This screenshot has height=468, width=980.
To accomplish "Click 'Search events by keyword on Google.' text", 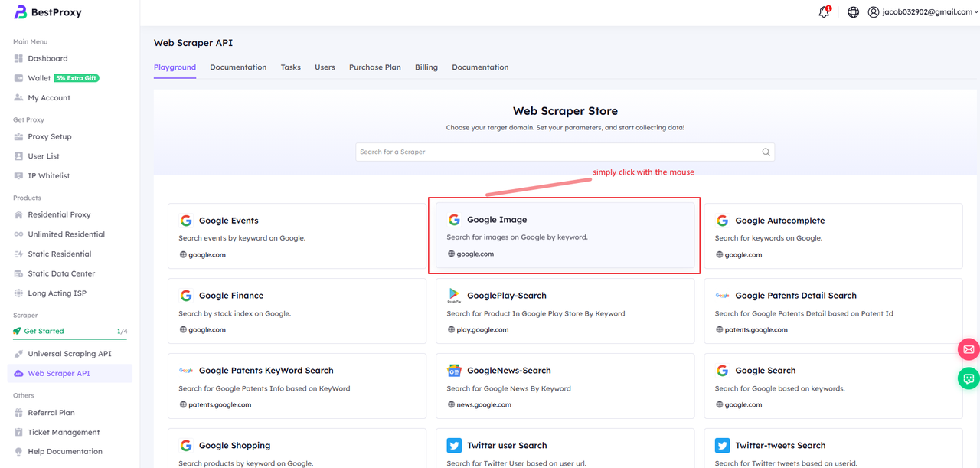I will click(242, 238).
